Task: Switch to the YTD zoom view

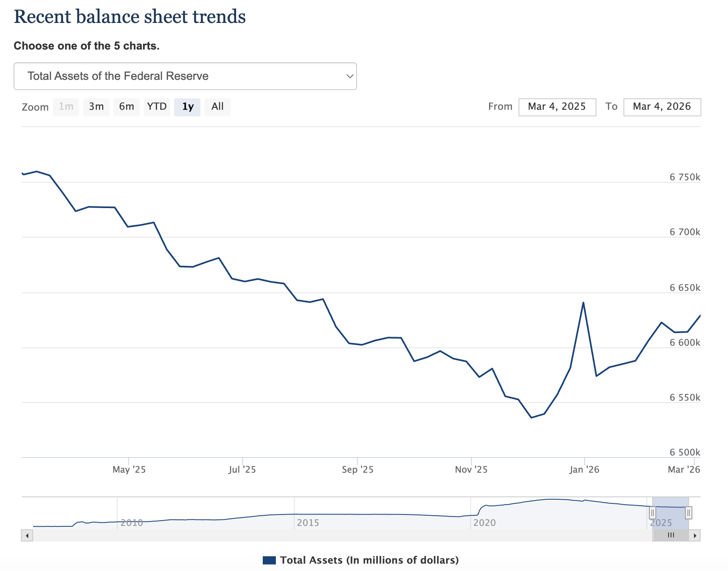Action: tap(157, 106)
